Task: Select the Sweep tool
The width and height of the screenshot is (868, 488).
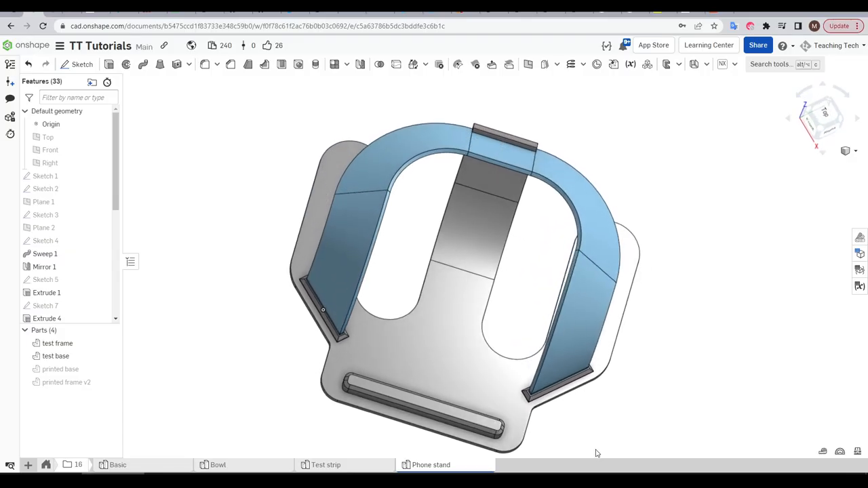Action: coord(143,64)
